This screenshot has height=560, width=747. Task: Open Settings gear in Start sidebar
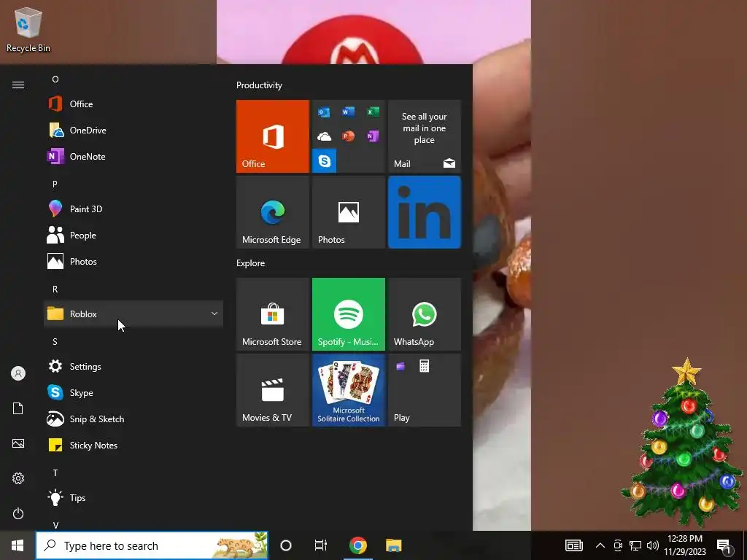pos(18,478)
